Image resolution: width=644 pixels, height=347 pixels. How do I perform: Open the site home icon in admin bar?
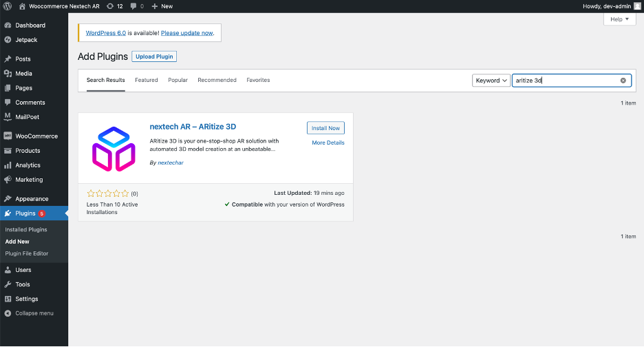22,6
